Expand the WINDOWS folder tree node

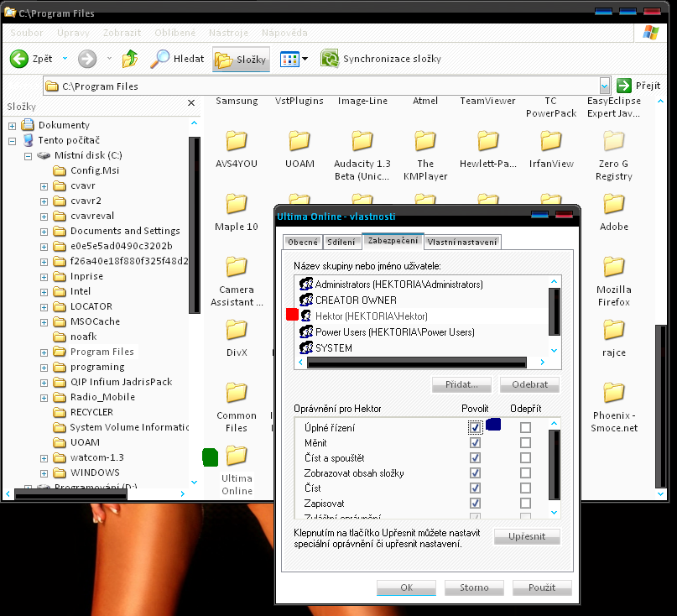coord(44,474)
